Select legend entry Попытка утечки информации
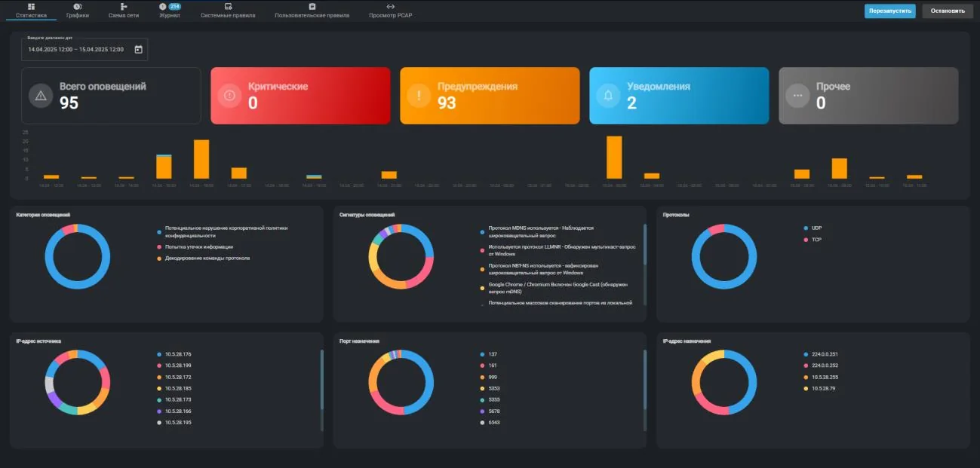The height and width of the screenshot is (468, 980). 195,246
